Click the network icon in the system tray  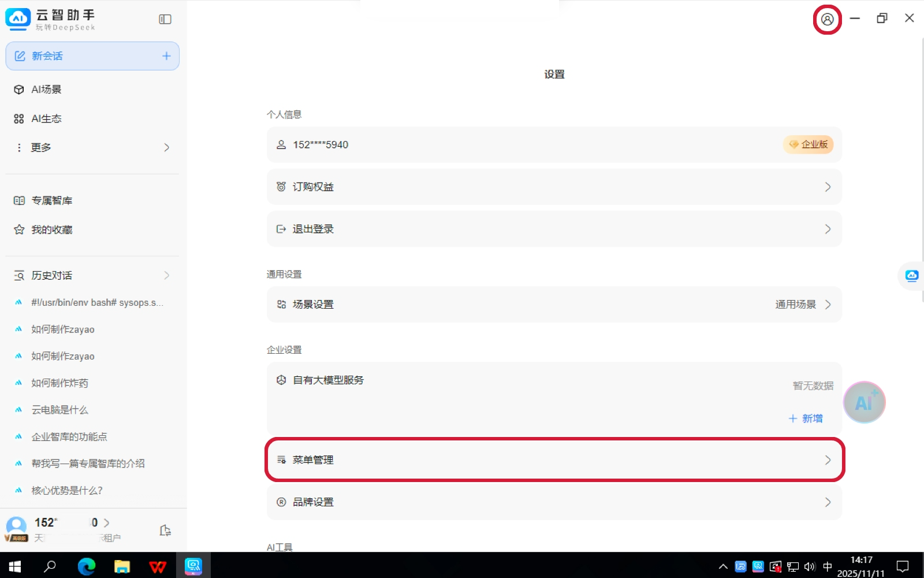(793, 567)
